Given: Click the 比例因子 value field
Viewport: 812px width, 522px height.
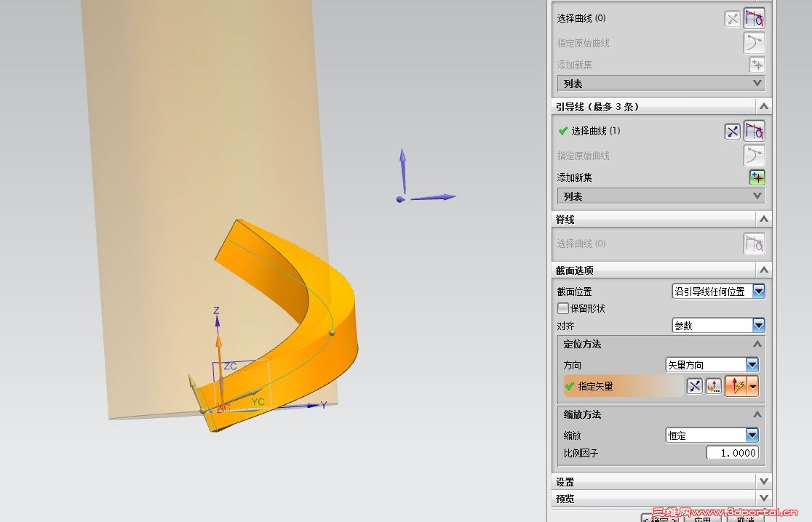Looking at the screenshot, I should point(732,453).
